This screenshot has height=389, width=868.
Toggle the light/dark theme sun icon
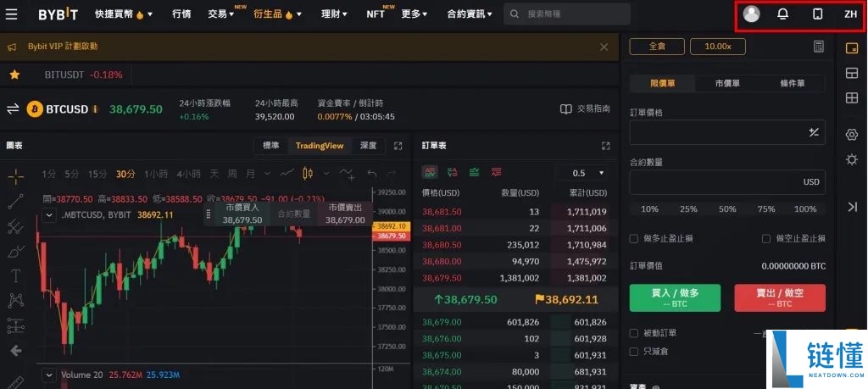(852, 160)
